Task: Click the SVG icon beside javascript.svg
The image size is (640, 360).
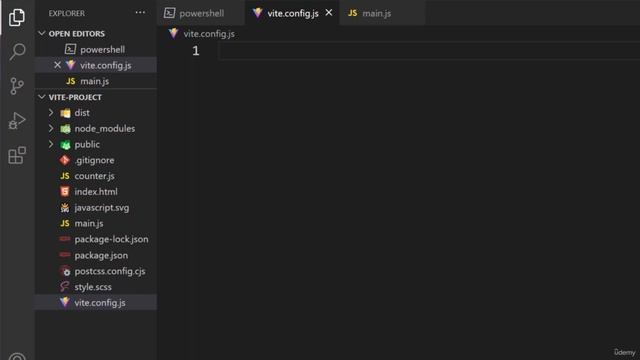Action: click(x=65, y=207)
